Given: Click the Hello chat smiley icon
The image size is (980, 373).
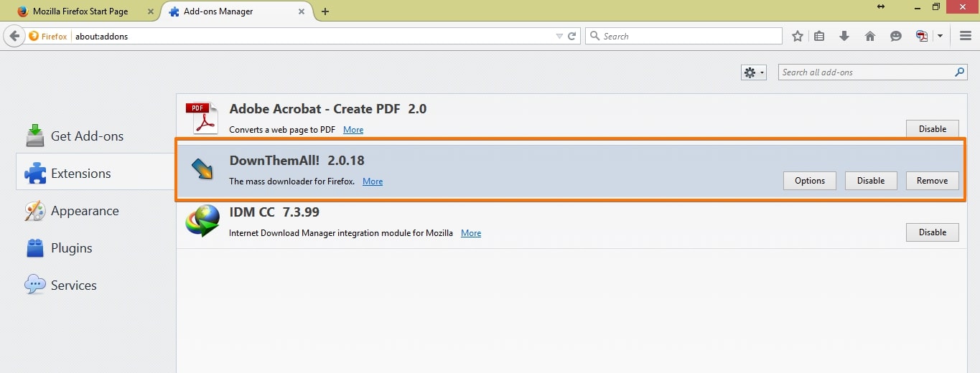Looking at the screenshot, I should tap(895, 36).
